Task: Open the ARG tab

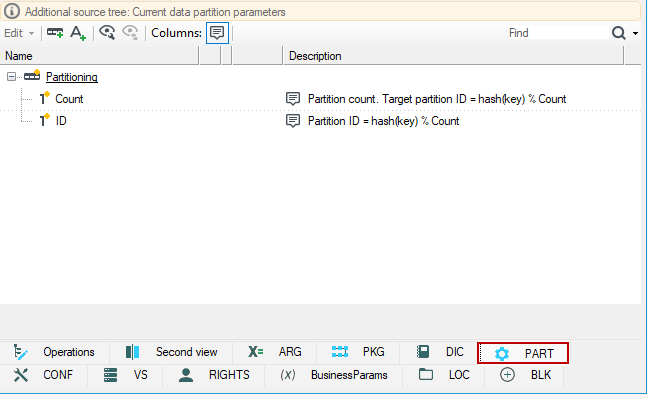Action: point(275,352)
